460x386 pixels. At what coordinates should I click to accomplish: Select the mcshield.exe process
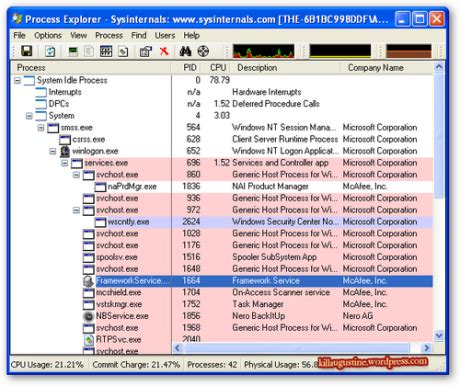pos(222,292)
